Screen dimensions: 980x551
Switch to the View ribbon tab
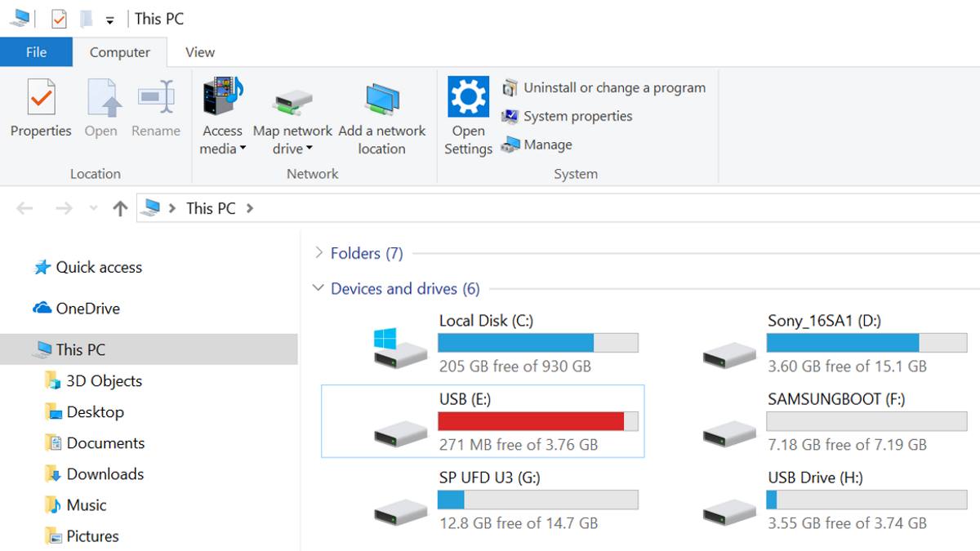pyautogui.click(x=199, y=51)
